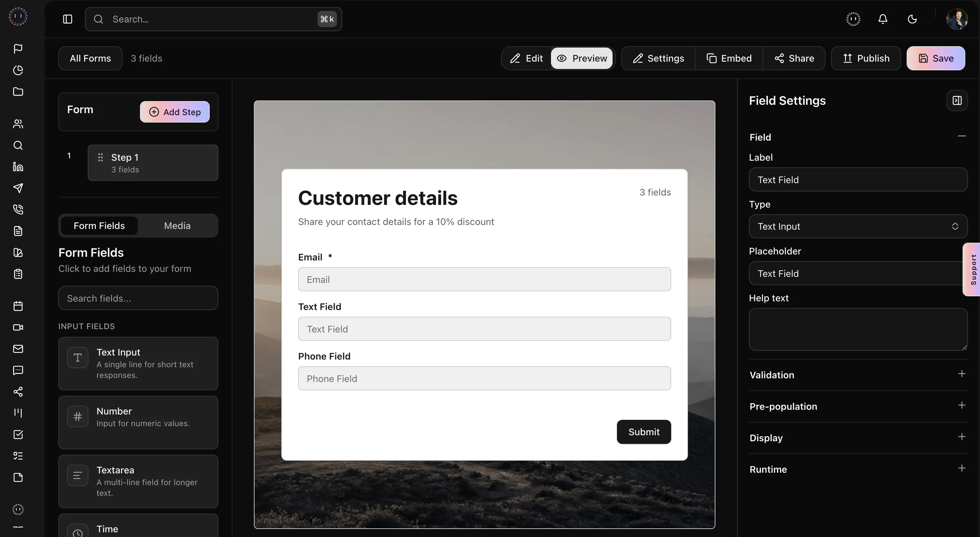Click the clipboard list icon in sidebar
The width and height of the screenshot is (980, 537).
(18, 274)
